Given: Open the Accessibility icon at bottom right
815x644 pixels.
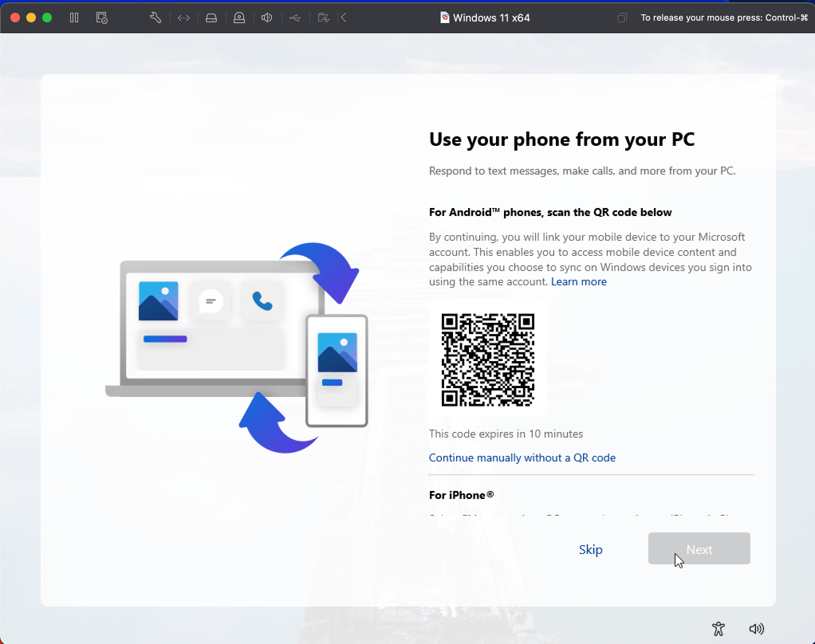Looking at the screenshot, I should point(718,628).
